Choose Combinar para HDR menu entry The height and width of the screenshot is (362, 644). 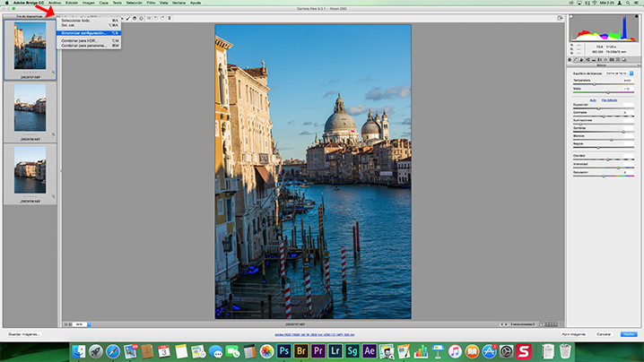pyautogui.click(x=89, y=40)
